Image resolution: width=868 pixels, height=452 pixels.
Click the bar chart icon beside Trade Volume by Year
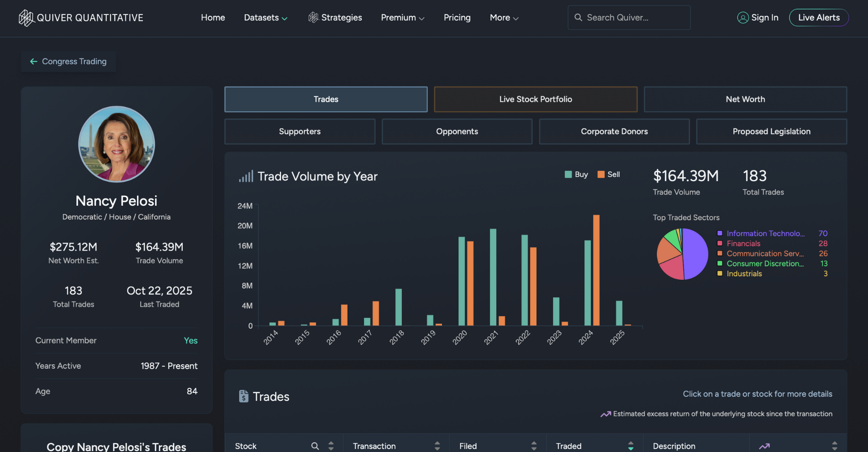(x=246, y=176)
